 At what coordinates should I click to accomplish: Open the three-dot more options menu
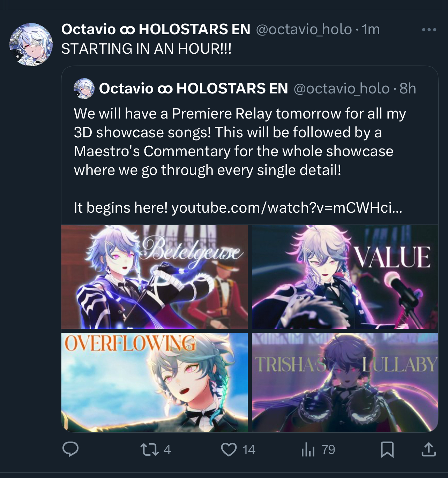point(429,30)
